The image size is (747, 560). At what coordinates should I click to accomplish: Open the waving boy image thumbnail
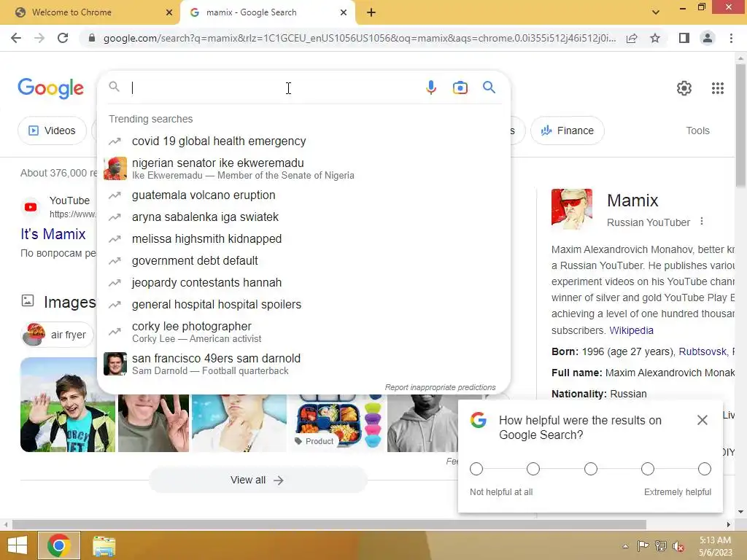[x=68, y=404]
